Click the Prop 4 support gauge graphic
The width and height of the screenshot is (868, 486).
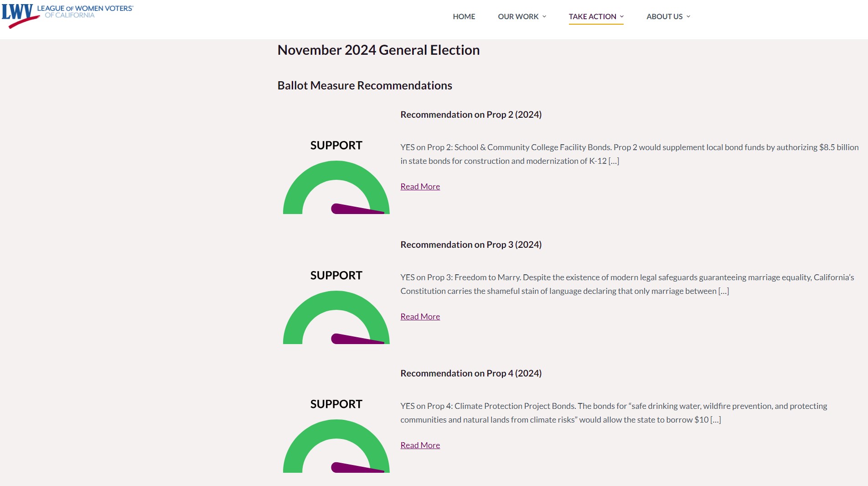point(336,446)
